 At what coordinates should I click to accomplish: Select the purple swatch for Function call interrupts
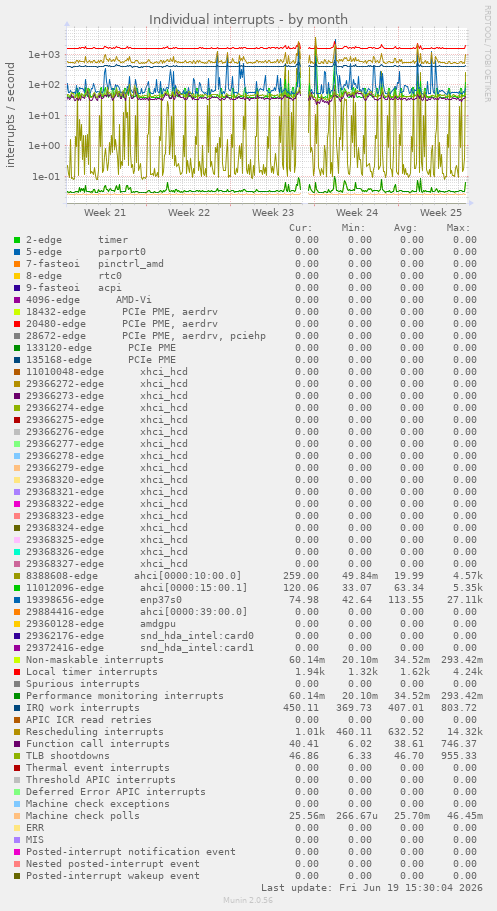tap(17, 744)
